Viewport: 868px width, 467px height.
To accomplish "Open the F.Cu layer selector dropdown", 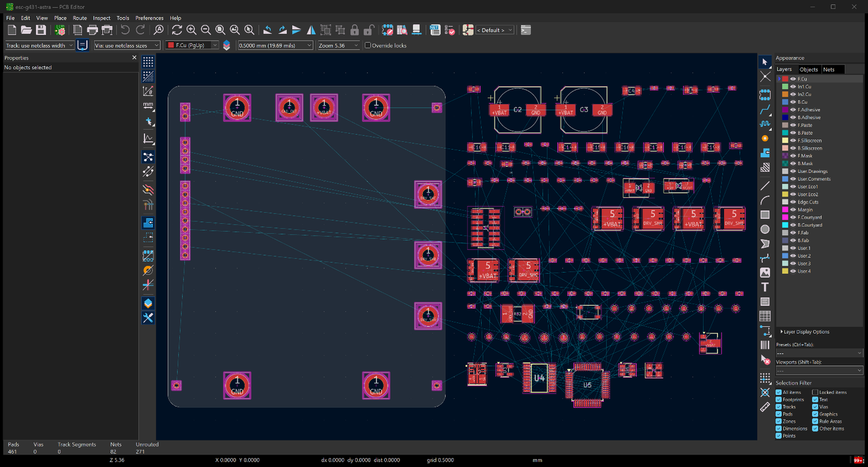I will point(192,45).
